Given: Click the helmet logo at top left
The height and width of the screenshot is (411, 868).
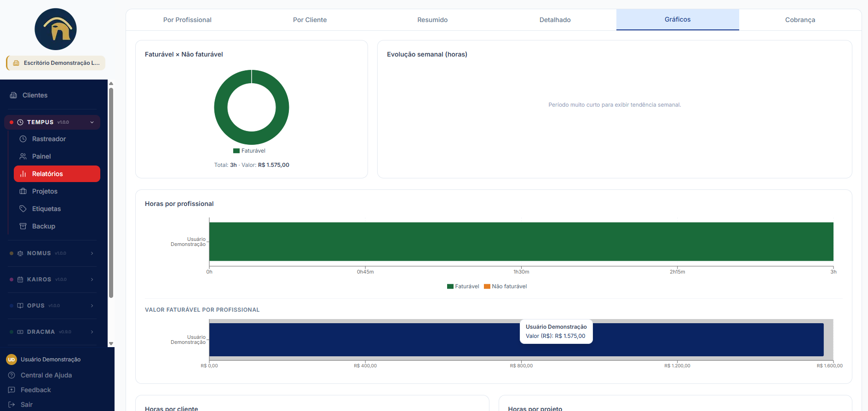Looking at the screenshot, I should click(56, 29).
